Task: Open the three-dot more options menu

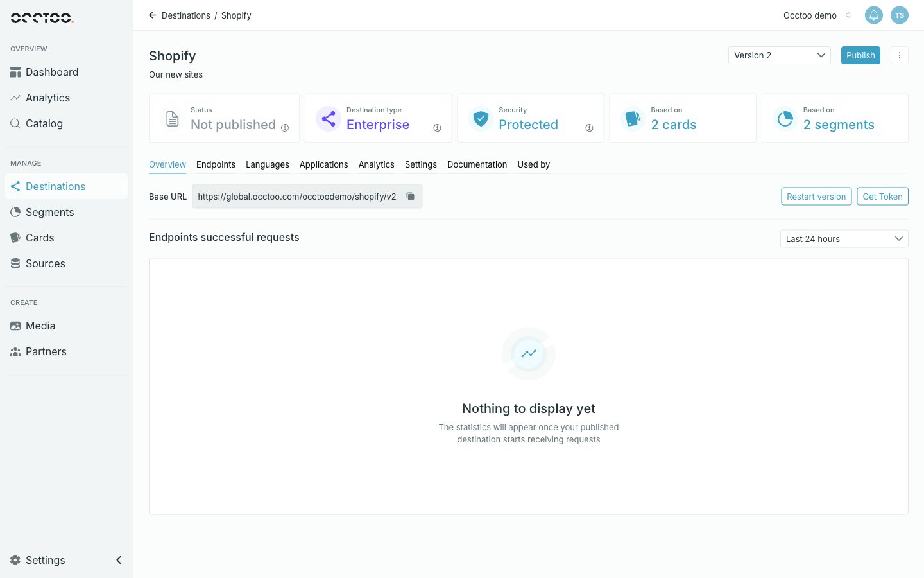Action: pos(900,55)
